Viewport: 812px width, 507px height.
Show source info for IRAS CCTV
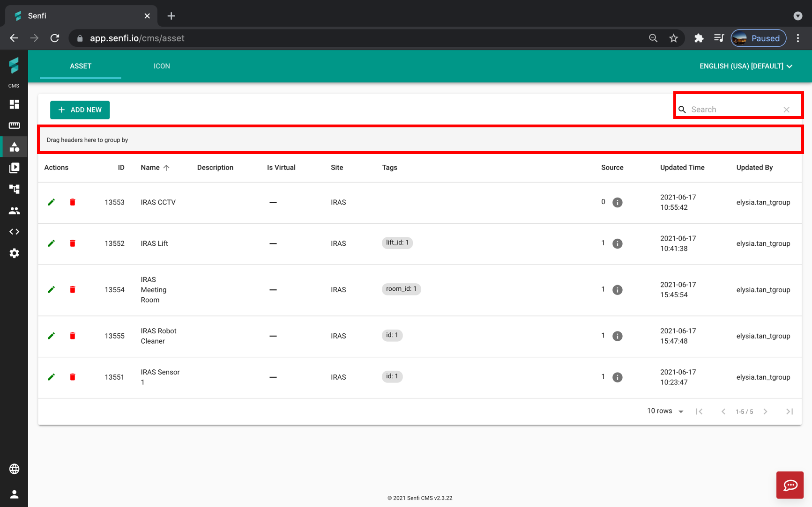coord(618,202)
